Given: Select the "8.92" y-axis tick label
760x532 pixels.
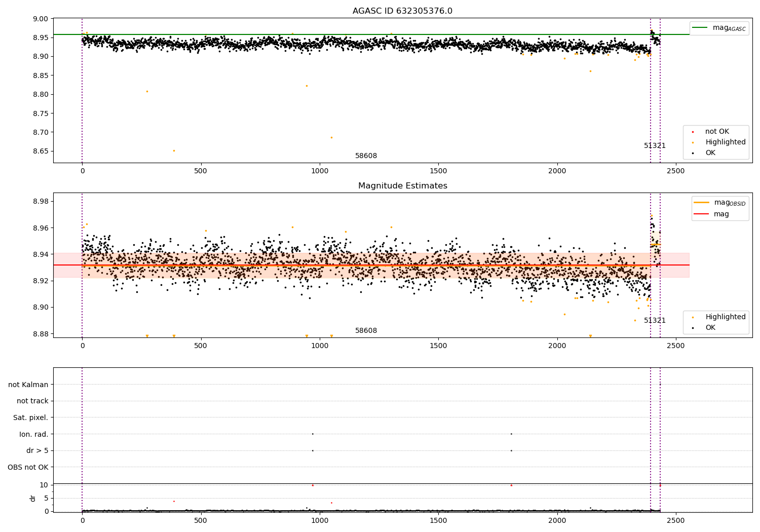Looking at the screenshot, I should pos(40,281).
